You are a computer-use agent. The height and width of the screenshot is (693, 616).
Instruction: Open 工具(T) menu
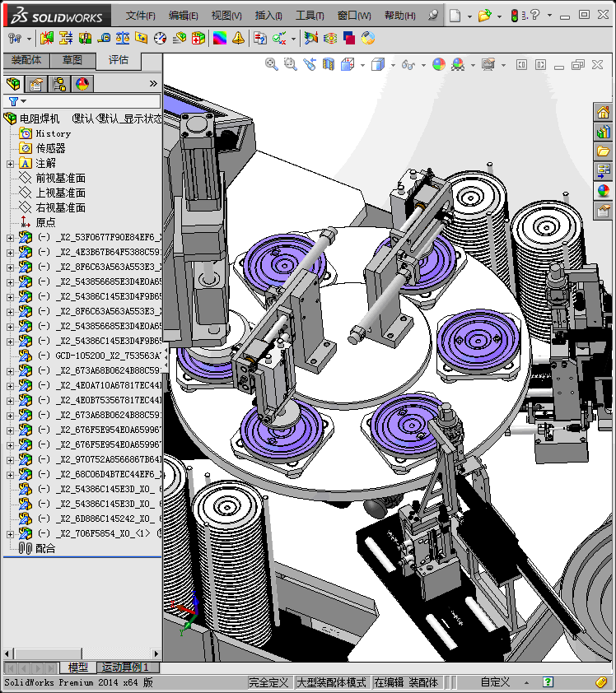pos(310,16)
